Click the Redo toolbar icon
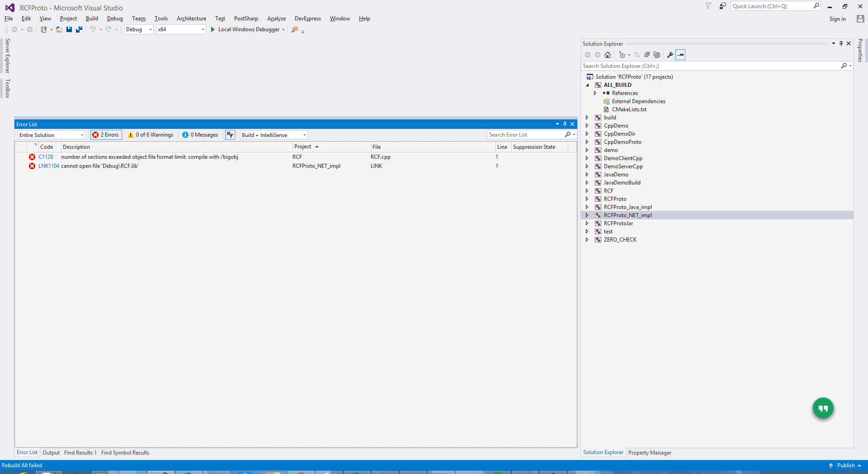 click(108, 29)
